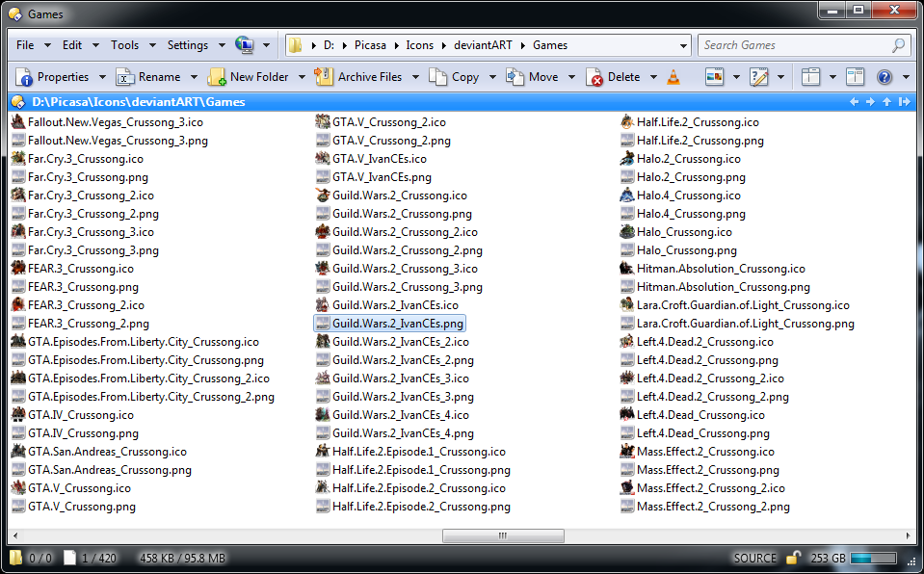Open the Properties toolbar button
Viewport: 924px width, 574px height.
click(52, 77)
